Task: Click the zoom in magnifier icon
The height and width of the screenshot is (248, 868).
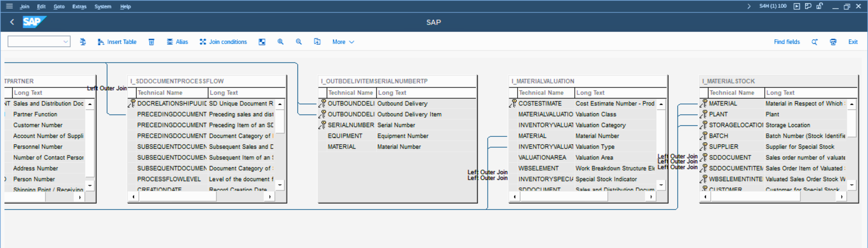Action: (280, 42)
